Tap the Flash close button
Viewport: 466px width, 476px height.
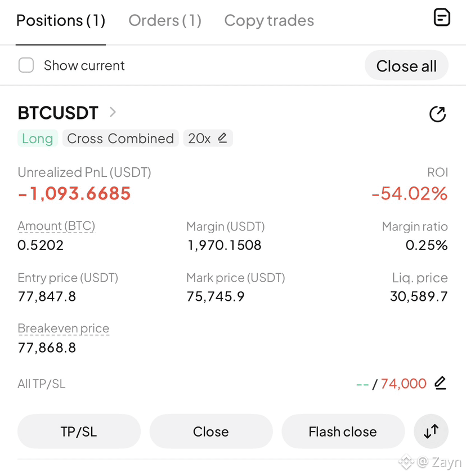pyautogui.click(x=343, y=431)
